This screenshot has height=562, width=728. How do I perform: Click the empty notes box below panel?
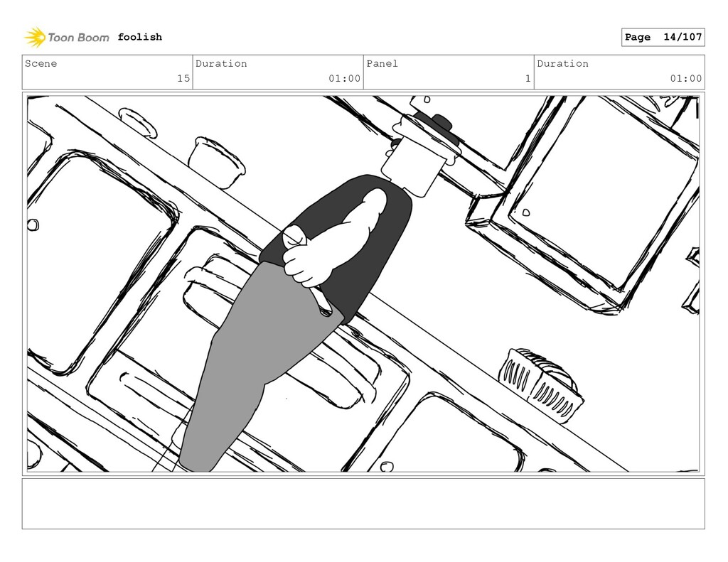point(363,504)
